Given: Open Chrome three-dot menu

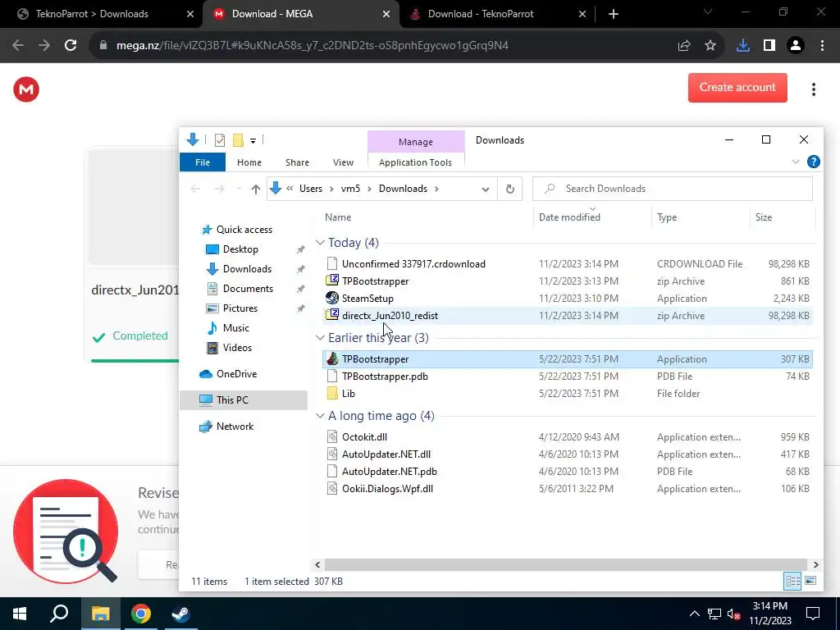Looking at the screenshot, I should 822,46.
